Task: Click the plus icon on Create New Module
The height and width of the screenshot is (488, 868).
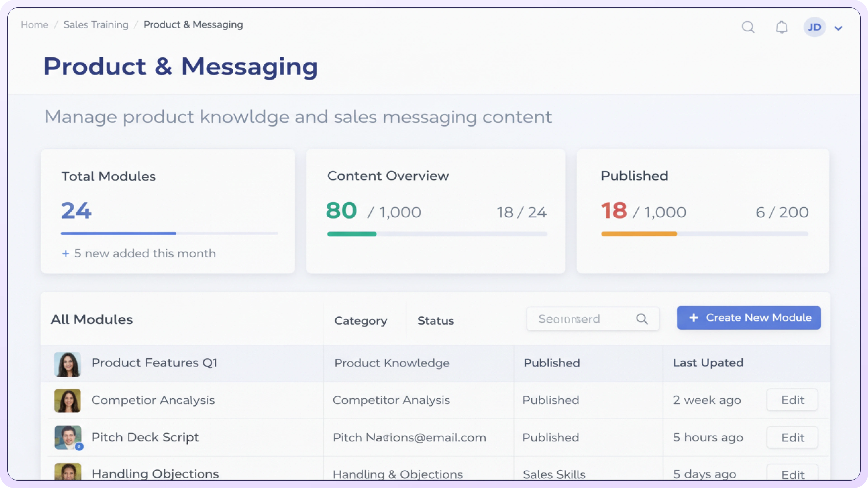Action: [693, 318]
